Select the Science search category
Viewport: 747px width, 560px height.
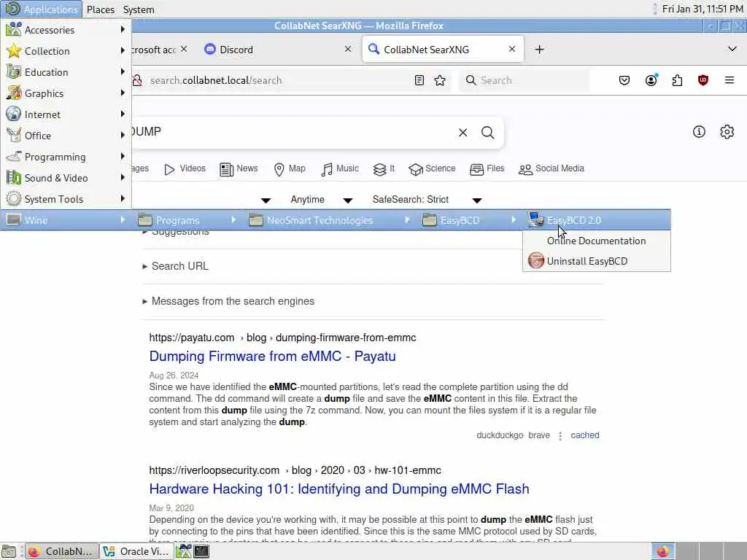coord(432,169)
